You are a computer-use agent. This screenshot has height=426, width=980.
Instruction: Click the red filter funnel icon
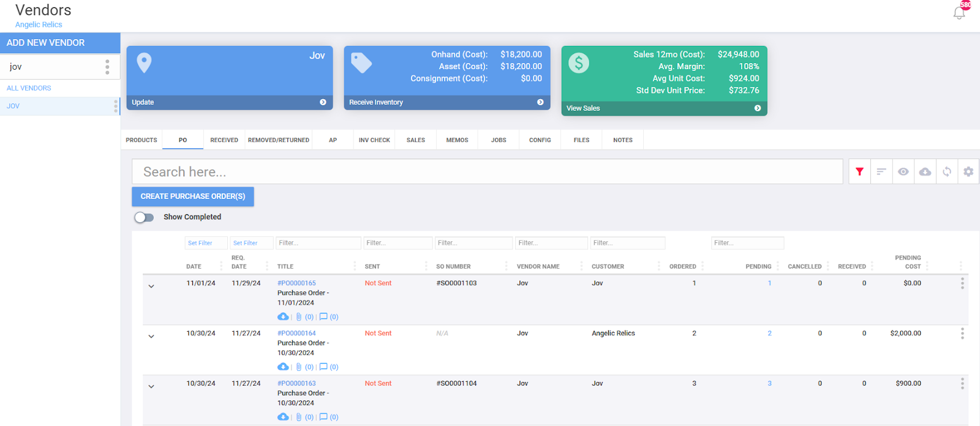click(859, 172)
